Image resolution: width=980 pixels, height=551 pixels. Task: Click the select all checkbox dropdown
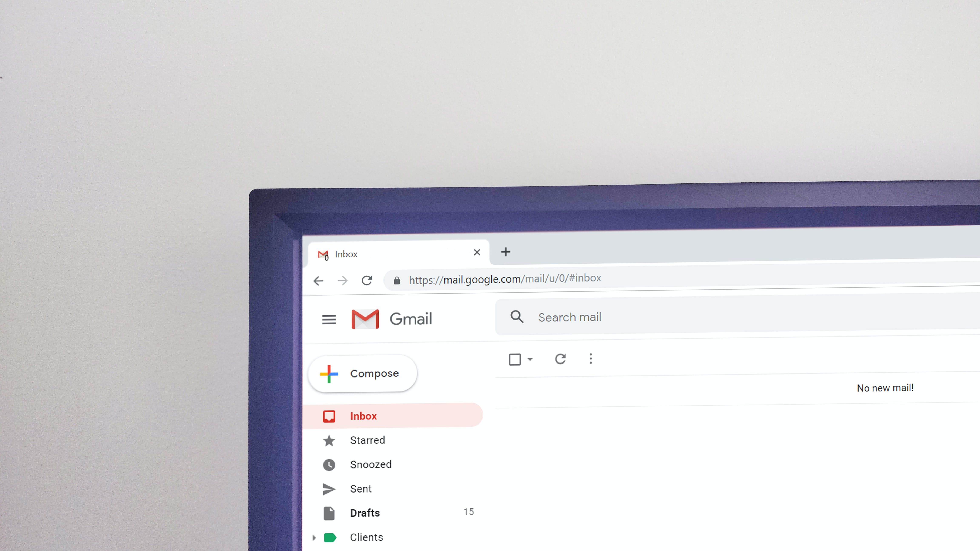pos(531,359)
